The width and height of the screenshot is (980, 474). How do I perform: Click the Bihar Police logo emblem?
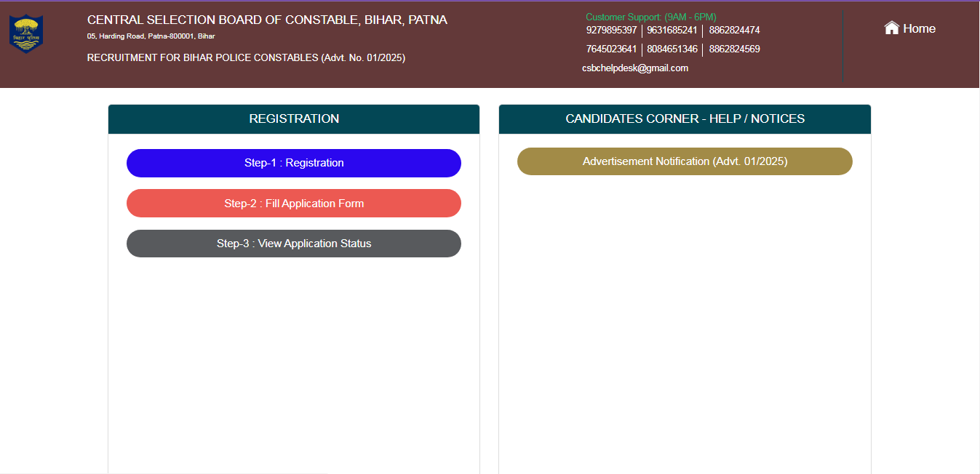click(x=26, y=33)
